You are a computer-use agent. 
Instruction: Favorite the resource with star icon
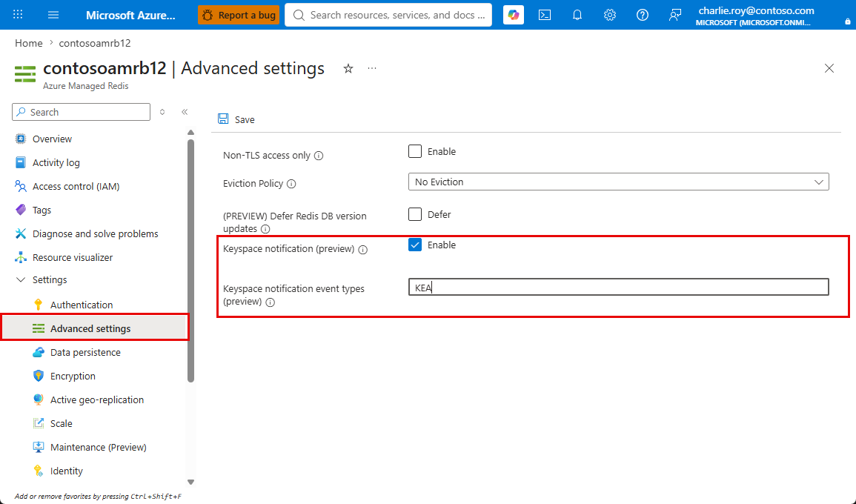(348, 68)
